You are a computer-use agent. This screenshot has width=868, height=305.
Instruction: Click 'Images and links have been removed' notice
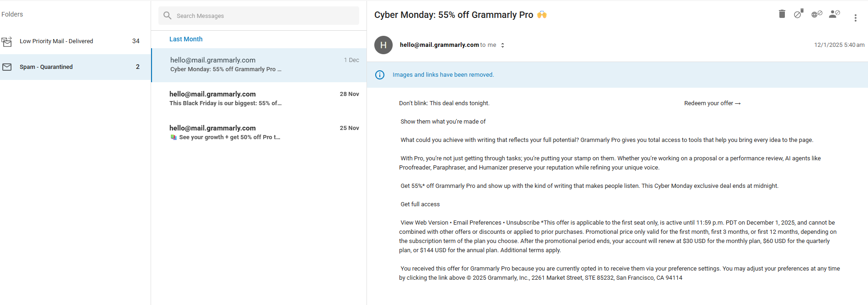[x=443, y=75]
